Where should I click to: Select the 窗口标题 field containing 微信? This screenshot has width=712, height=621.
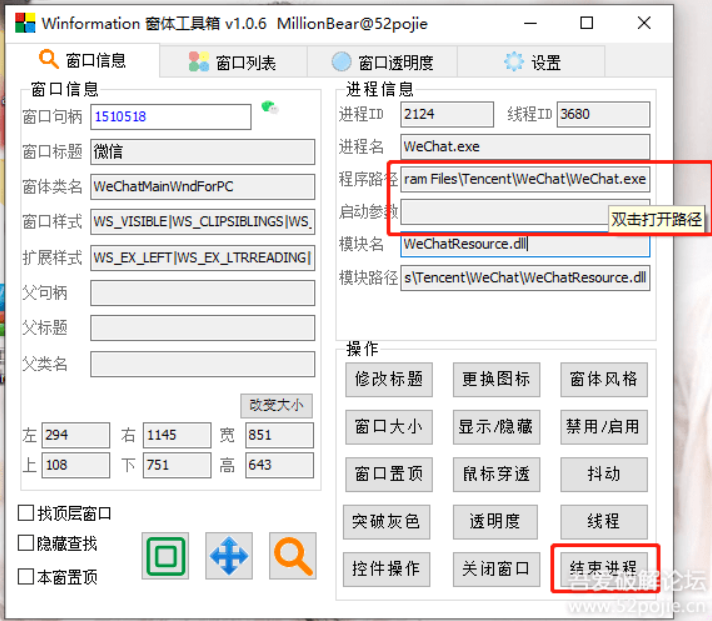pos(203,152)
